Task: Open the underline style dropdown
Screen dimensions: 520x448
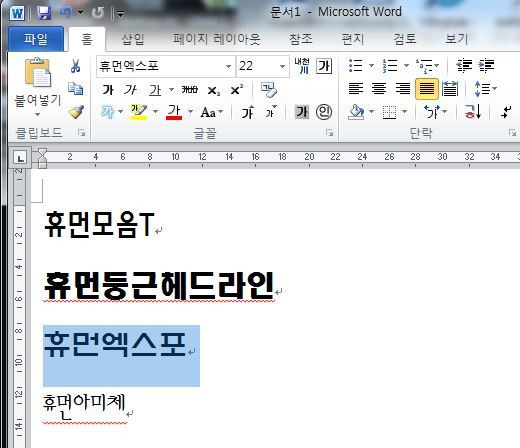Action: (x=171, y=89)
